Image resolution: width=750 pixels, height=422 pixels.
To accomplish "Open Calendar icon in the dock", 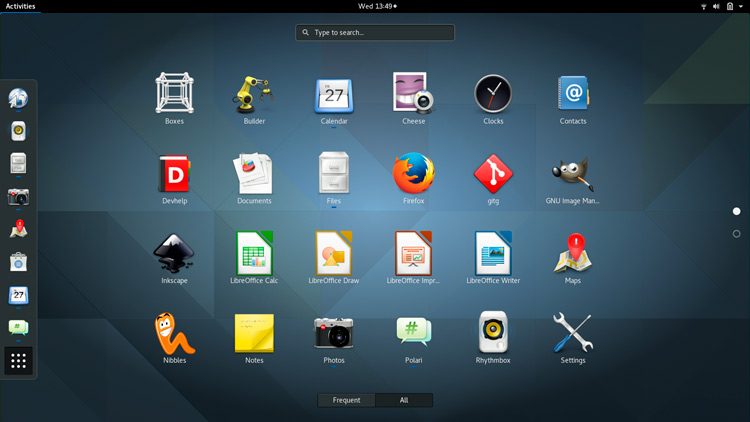I will click(x=18, y=295).
